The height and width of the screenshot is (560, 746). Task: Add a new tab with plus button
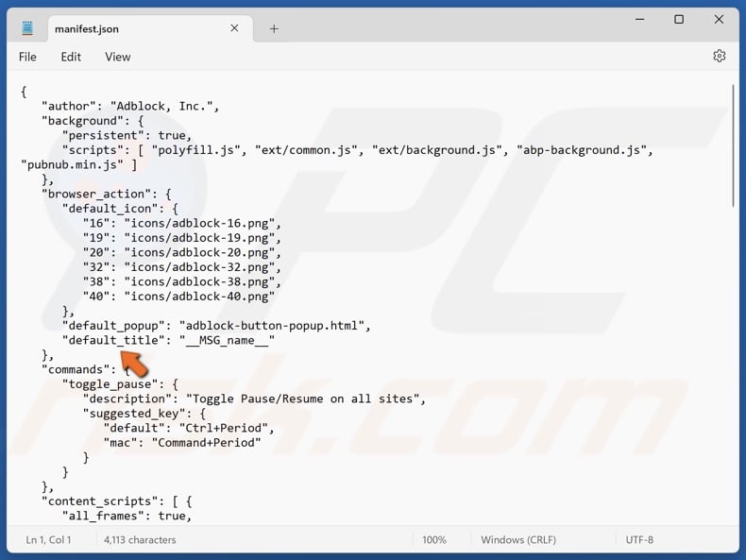pos(274,29)
